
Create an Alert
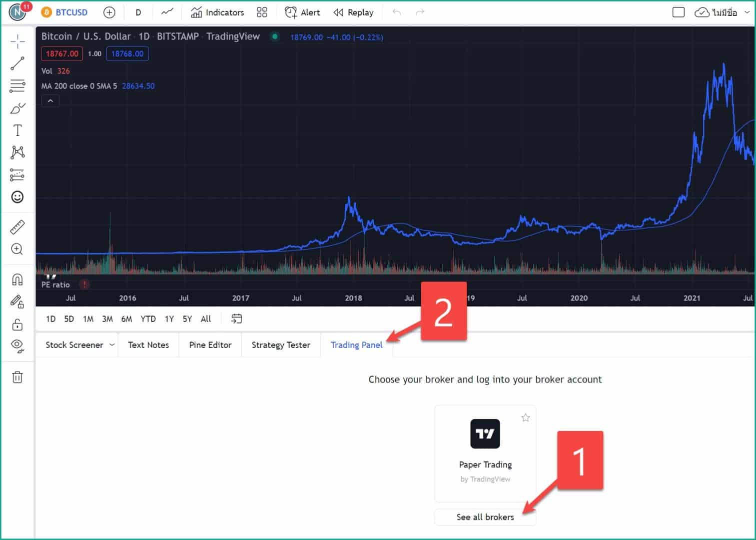(302, 12)
